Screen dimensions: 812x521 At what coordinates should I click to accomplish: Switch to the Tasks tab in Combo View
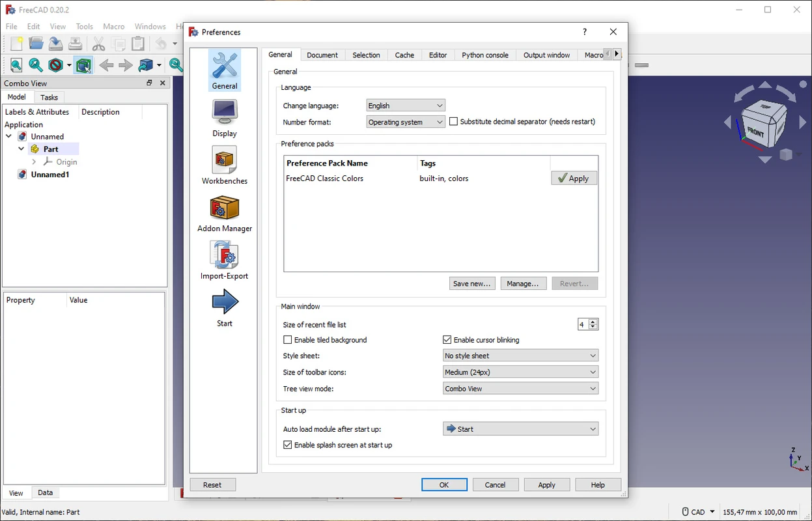tap(49, 98)
